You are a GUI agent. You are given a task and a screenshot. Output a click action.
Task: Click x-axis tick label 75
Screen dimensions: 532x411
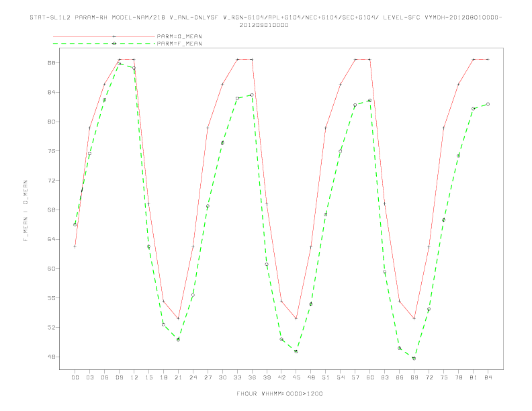[444, 377]
